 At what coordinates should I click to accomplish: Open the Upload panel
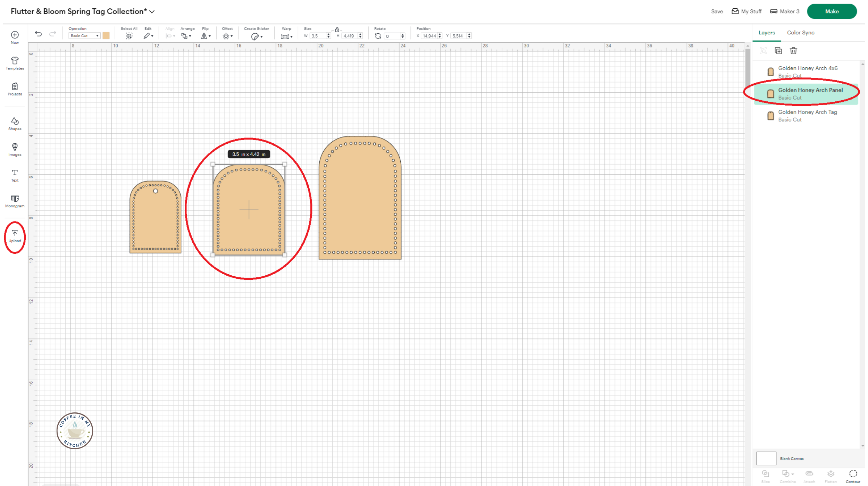[x=15, y=236]
